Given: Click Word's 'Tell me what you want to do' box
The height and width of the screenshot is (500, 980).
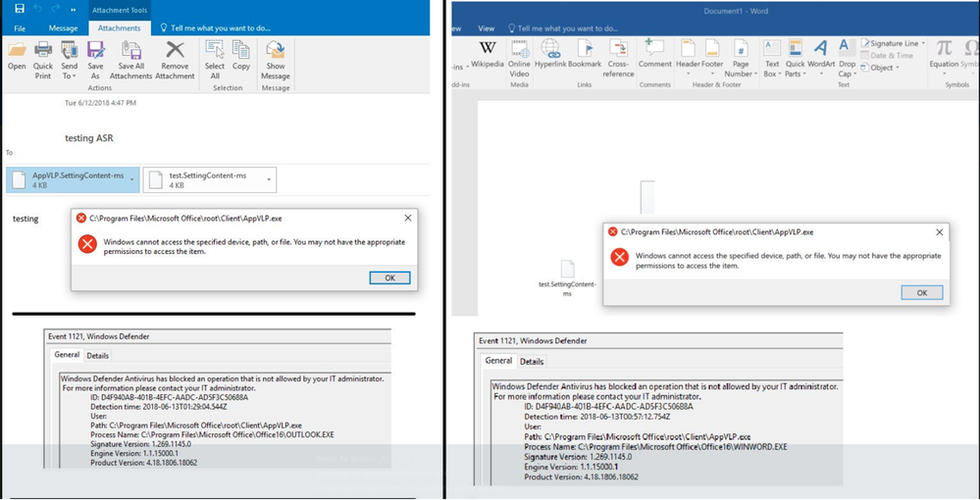Looking at the screenshot, I should pos(562,28).
